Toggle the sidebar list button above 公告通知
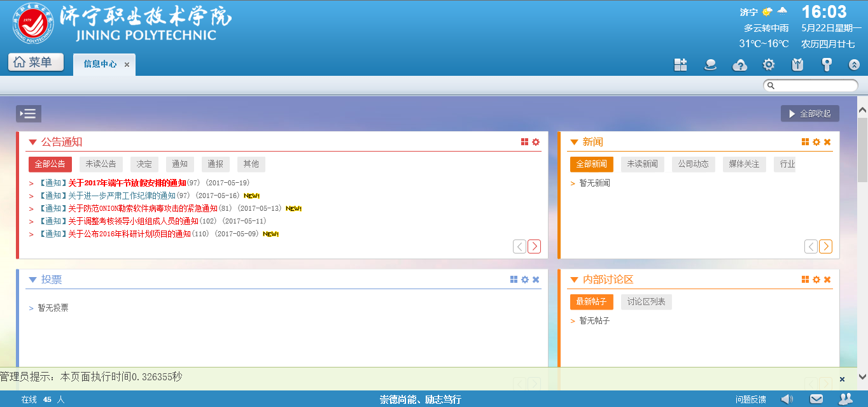This screenshot has height=407, width=868. point(29,113)
